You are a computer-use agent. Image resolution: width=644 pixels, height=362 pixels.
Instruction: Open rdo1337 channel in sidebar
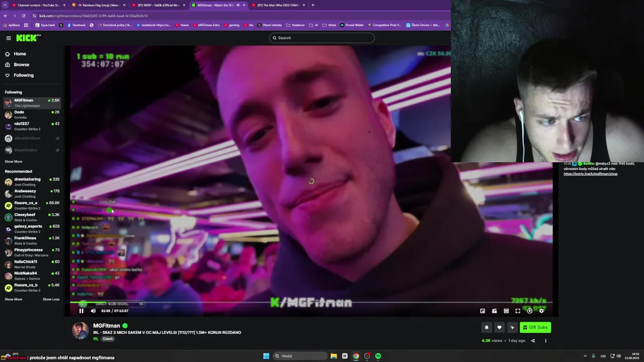click(x=32, y=126)
